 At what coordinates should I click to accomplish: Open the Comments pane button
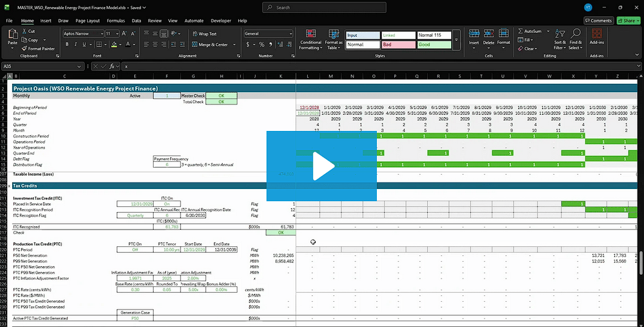598,21
